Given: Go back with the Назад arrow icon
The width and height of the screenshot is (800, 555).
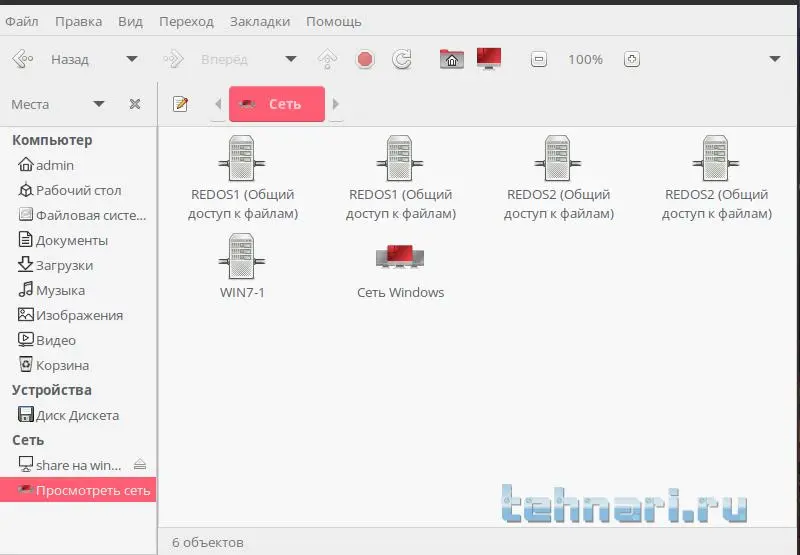Looking at the screenshot, I should coord(23,59).
